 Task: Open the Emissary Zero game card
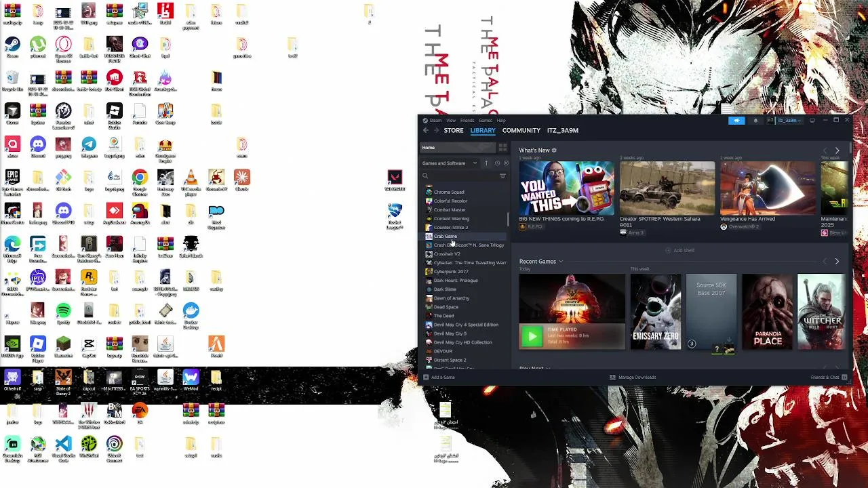tap(655, 312)
